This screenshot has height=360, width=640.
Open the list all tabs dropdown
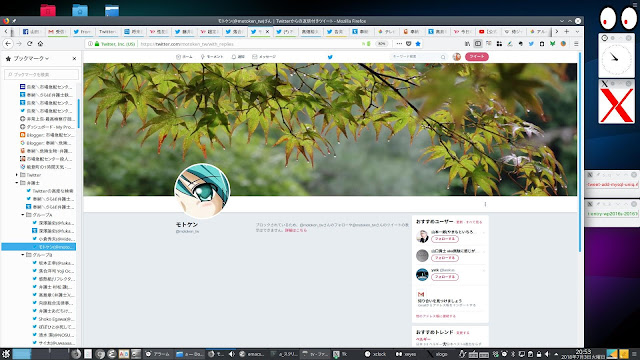pos(577,31)
